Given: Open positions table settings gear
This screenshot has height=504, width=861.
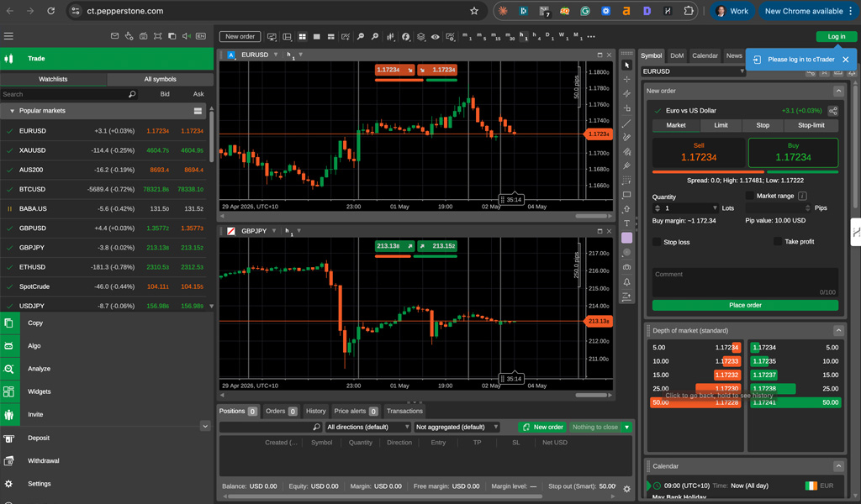Looking at the screenshot, I should [x=626, y=489].
